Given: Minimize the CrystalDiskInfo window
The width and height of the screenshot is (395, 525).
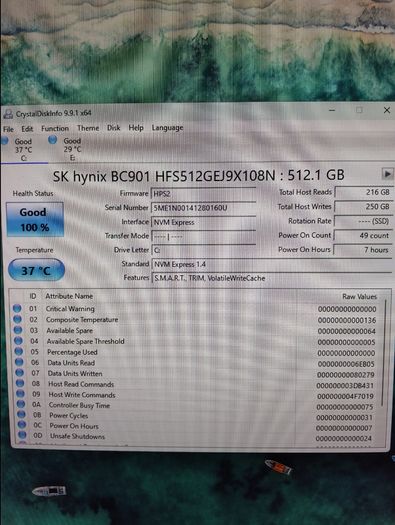Looking at the screenshot, I should pyautogui.click(x=332, y=110).
